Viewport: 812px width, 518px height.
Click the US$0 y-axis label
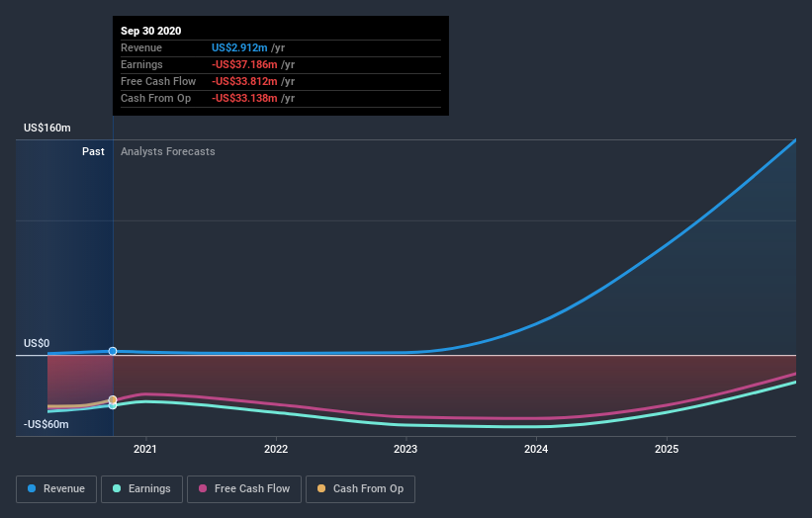click(37, 343)
